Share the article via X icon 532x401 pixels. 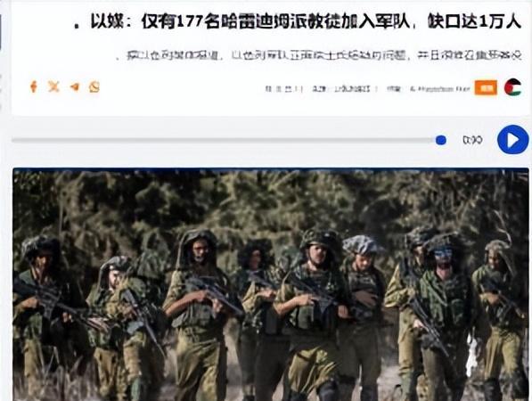[x=53, y=86]
